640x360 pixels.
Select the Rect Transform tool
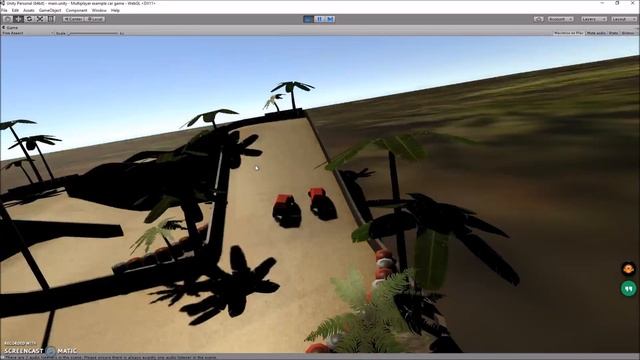point(51,19)
